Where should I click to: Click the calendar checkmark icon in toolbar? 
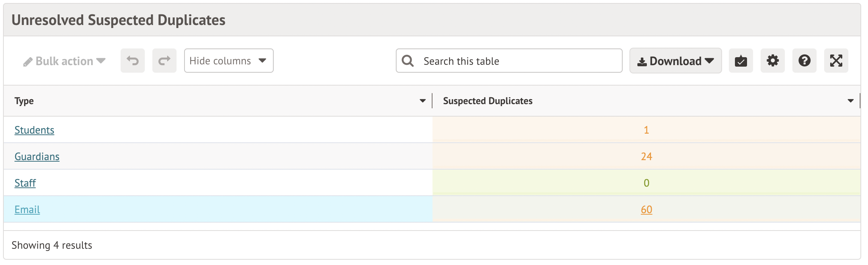pos(741,61)
